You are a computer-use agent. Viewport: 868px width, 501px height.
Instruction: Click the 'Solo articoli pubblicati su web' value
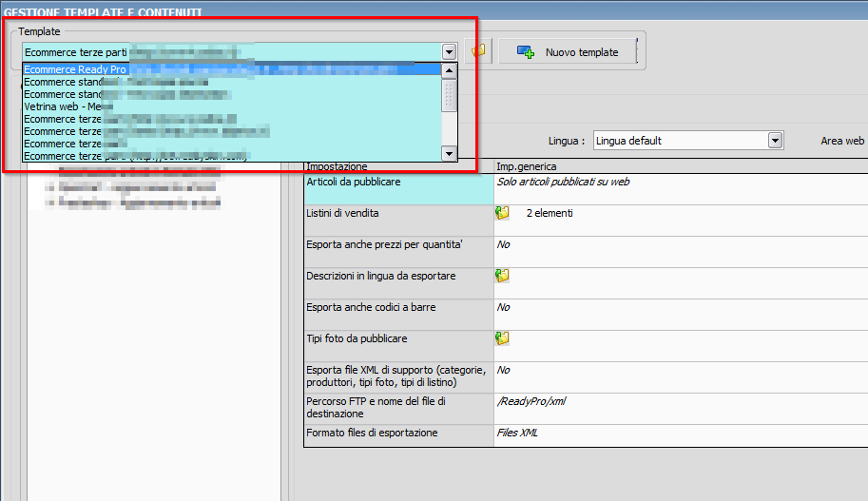click(x=563, y=182)
